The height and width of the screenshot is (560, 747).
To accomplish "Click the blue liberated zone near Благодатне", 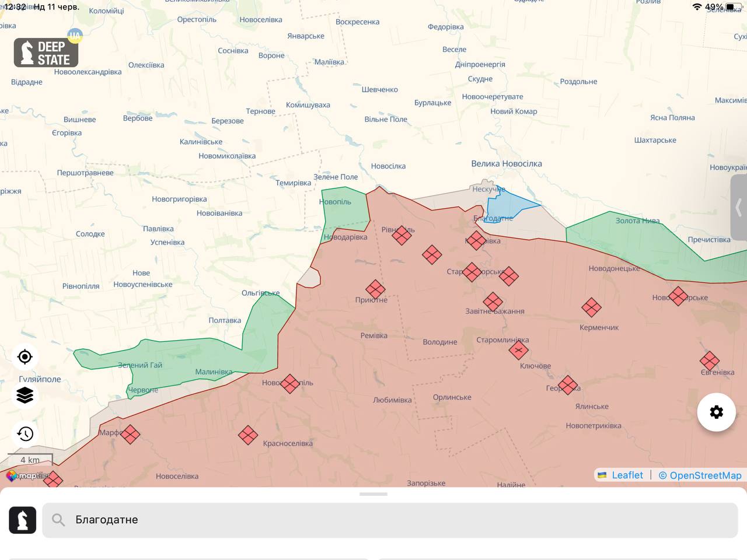I will click(507, 205).
